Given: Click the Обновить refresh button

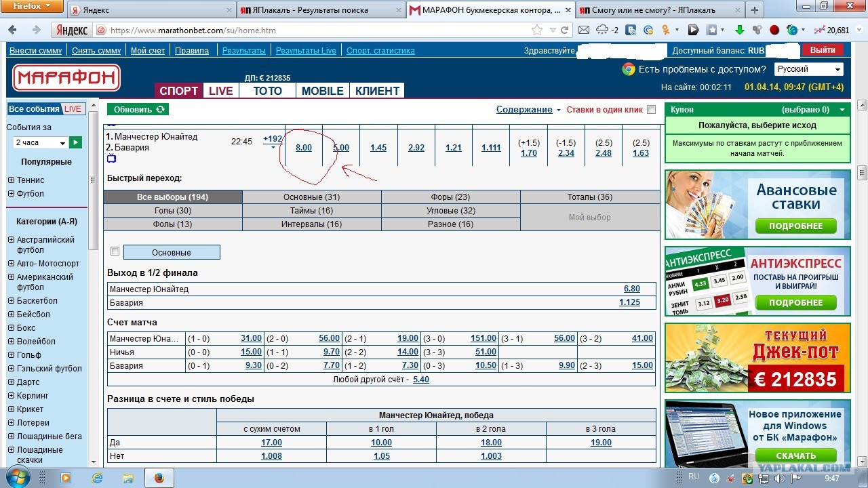Looking at the screenshot, I should tap(138, 109).
